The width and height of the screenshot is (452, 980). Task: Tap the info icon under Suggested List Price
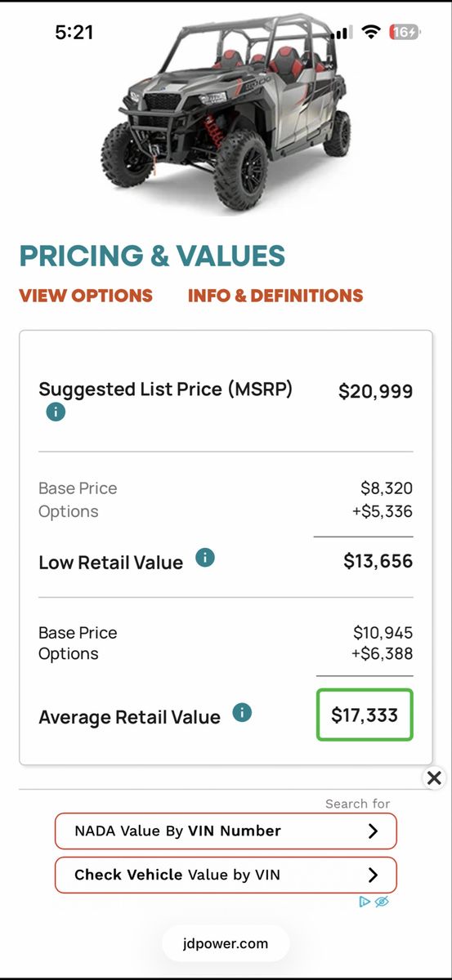pyautogui.click(x=56, y=412)
